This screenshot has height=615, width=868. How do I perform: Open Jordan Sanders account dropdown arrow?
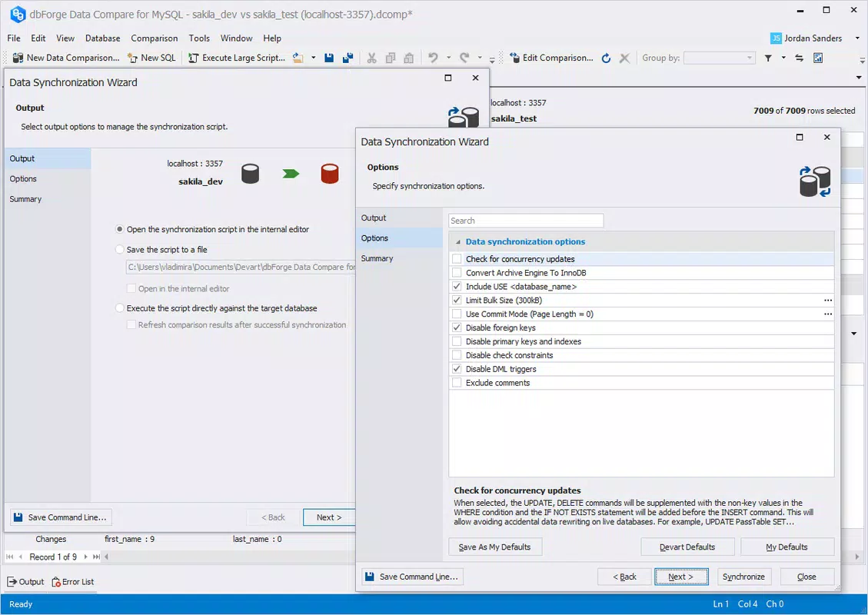click(x=857, y=38)
